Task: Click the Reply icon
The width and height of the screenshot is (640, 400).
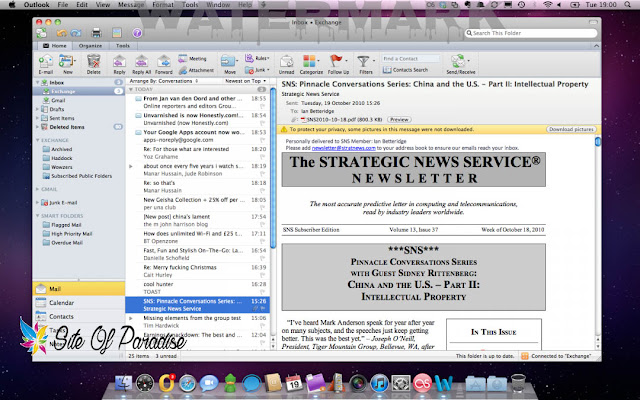Action: [119, 62]
